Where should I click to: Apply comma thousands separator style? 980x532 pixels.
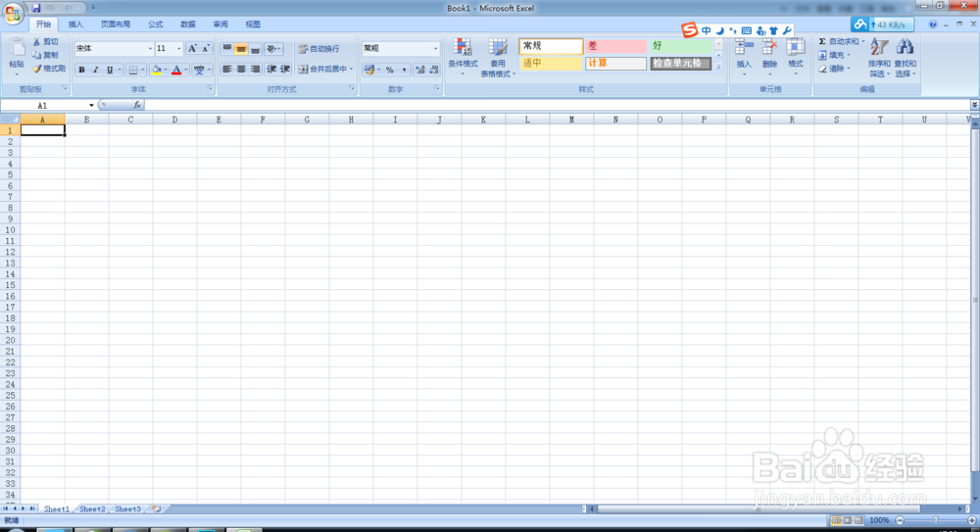[x=404, y=70]
